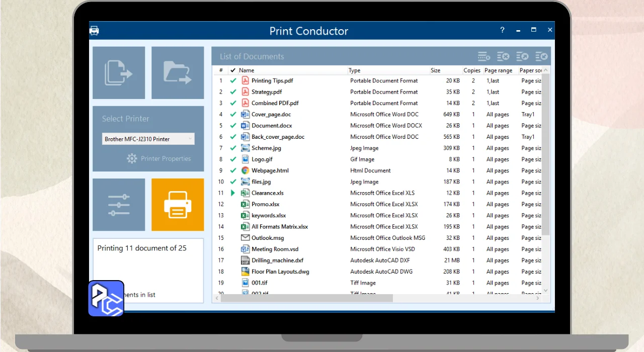Open the Settings sliders panel
Screen dimensions: 644x352
click(119, 205)
